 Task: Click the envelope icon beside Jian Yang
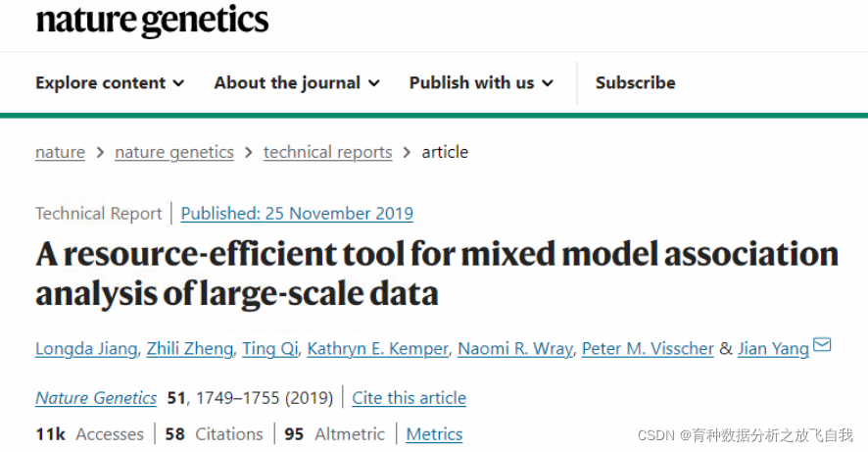point(823,345)
